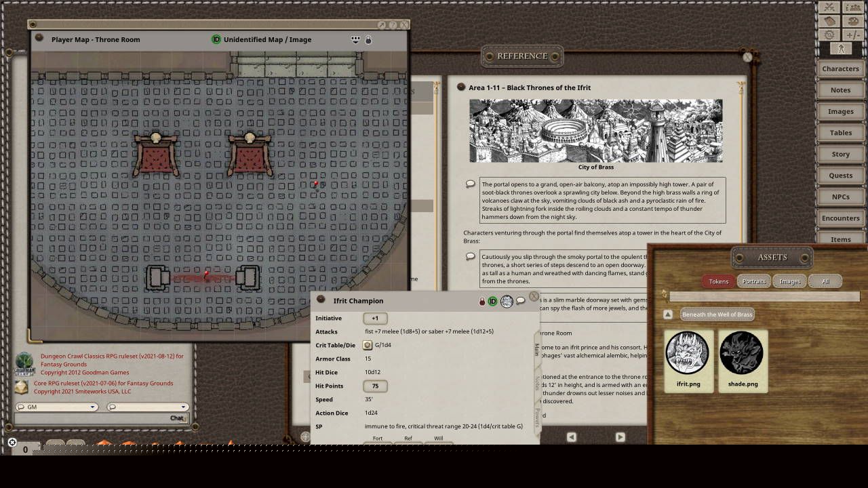Open the Characters sidebar button
This screenshot has height=488, width=868.
840,69
